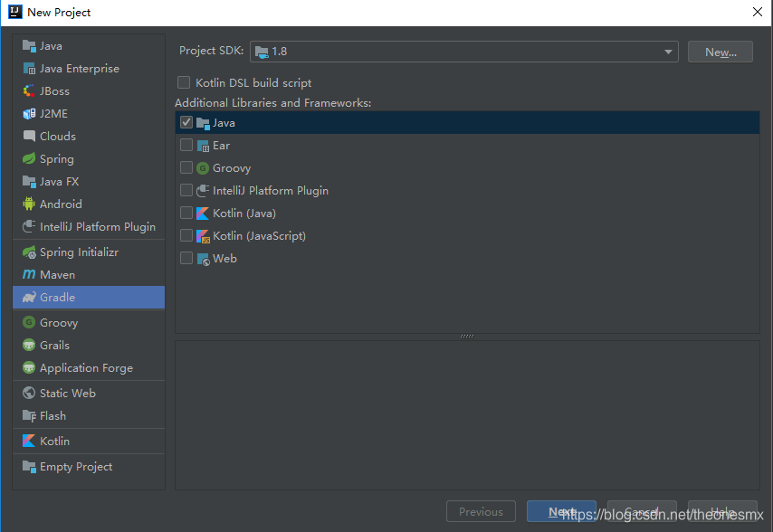This screenshot has height=532, width=773.
Task: Select Java Enterprise project type
Action: click(89, 69)
